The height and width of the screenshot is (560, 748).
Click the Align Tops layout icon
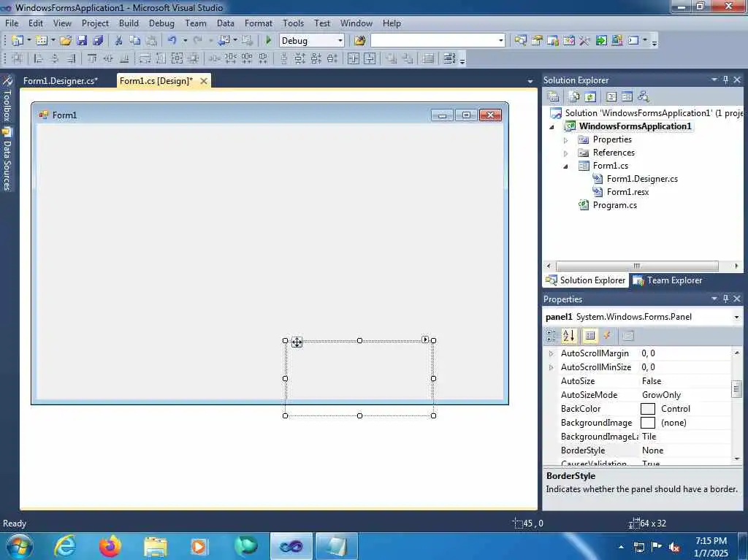pos(92,58)
